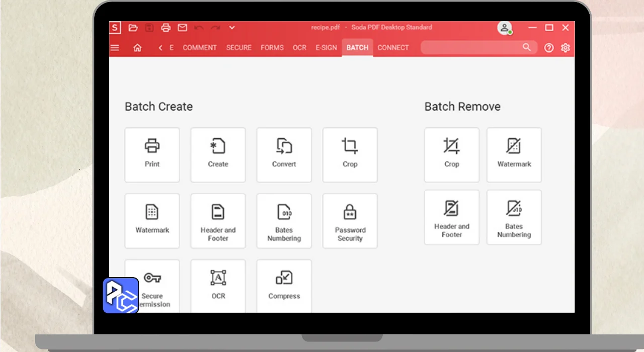Click the save disk icon
Screen dimensions: 644x352
[149, 28]
